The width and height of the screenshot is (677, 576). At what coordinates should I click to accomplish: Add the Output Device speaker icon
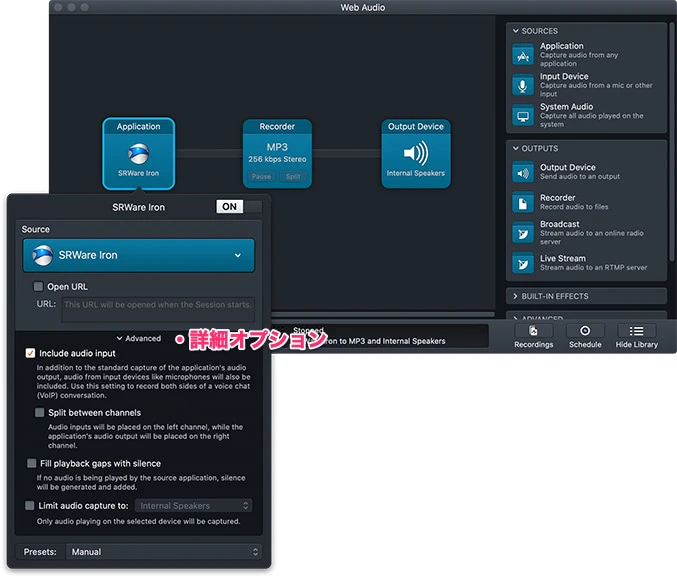(x=523, y=173)
